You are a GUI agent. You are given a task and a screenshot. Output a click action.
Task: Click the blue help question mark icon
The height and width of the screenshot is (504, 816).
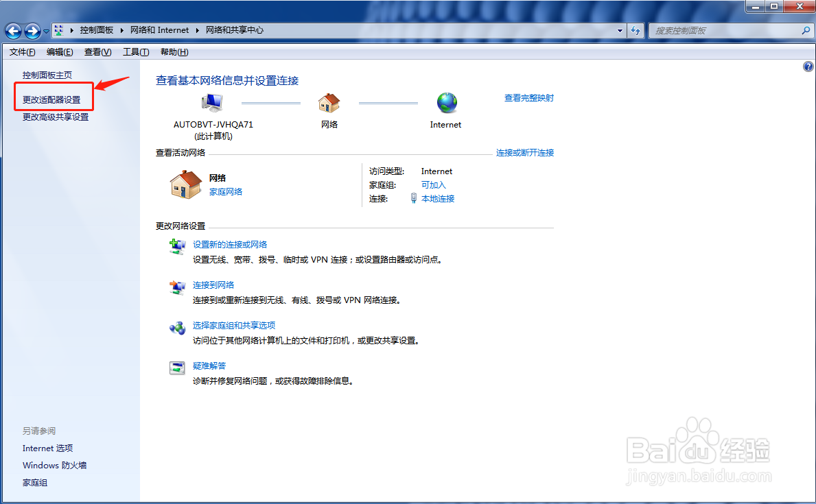tap(808, 66)
